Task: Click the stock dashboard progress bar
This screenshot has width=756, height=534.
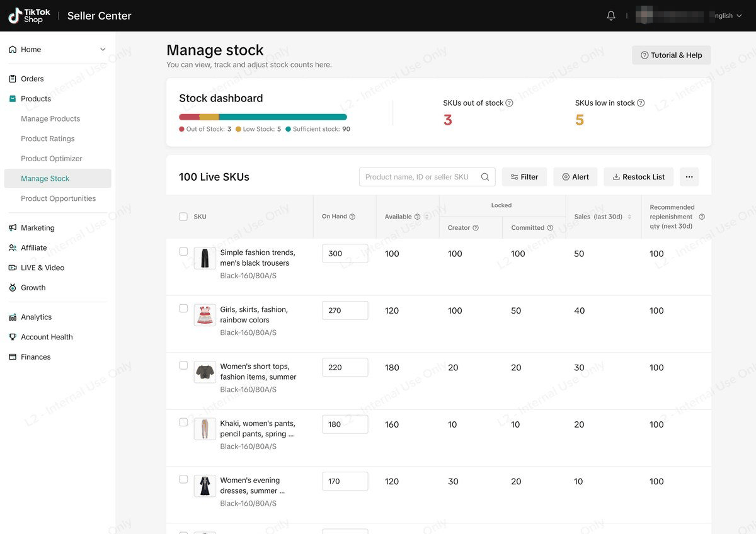Action: (263, 117)
